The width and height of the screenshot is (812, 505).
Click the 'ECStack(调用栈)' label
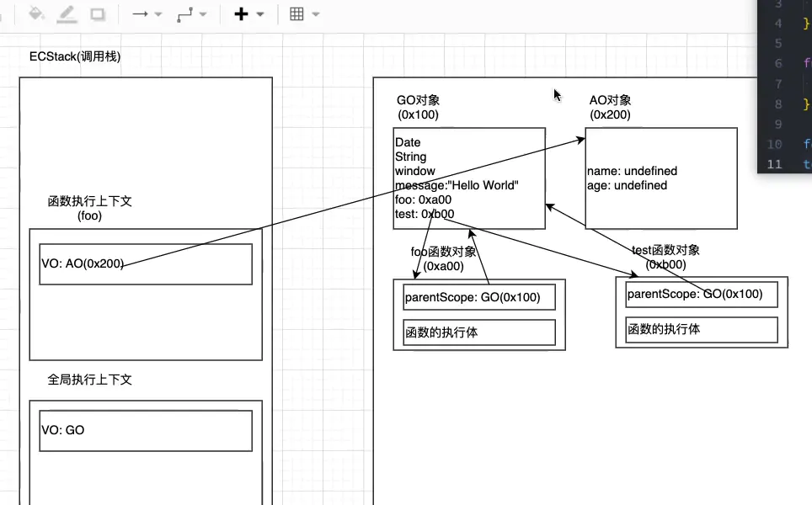[75, 56]
